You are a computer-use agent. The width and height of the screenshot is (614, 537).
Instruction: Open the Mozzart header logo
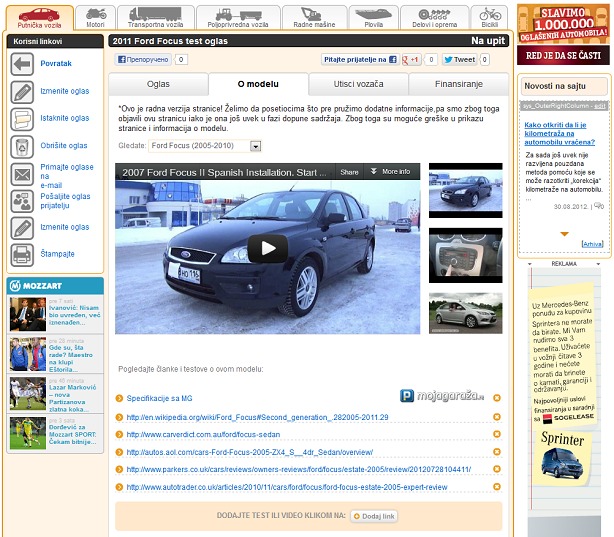click(x=36, y=286)
